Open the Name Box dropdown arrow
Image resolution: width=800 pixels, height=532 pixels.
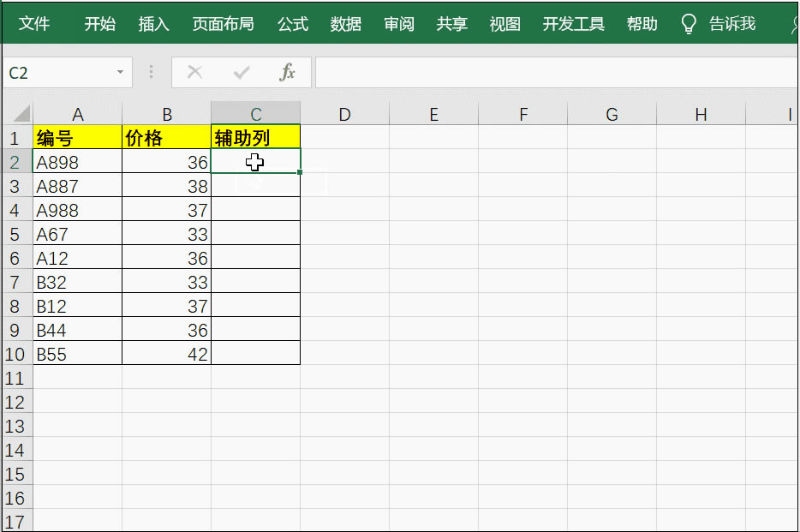point(119,72)
